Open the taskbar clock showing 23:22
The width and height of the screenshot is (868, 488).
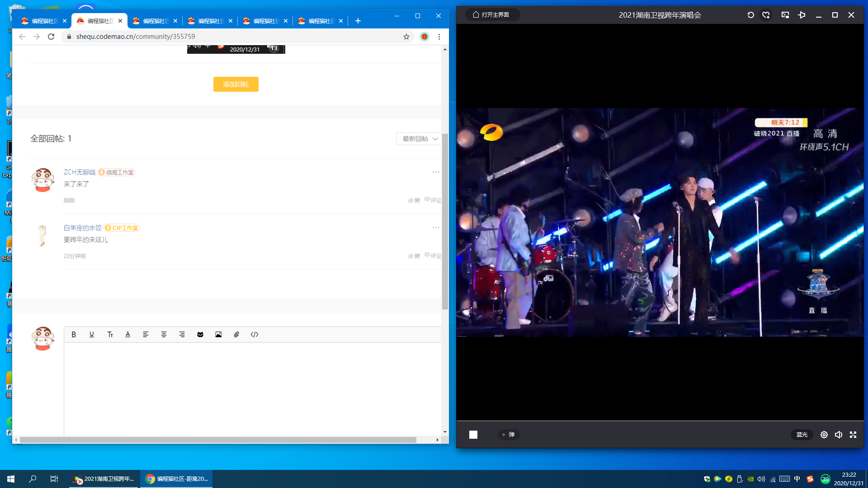(x=849, y=479)
